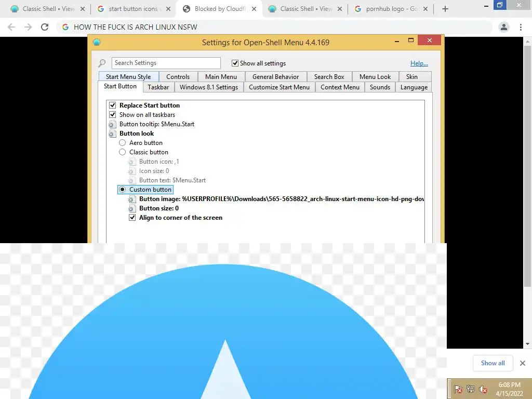This screenshot has height=399, width=532.
Task: Open Windows 8.1 Settings tab
Action: coord(209,87)
